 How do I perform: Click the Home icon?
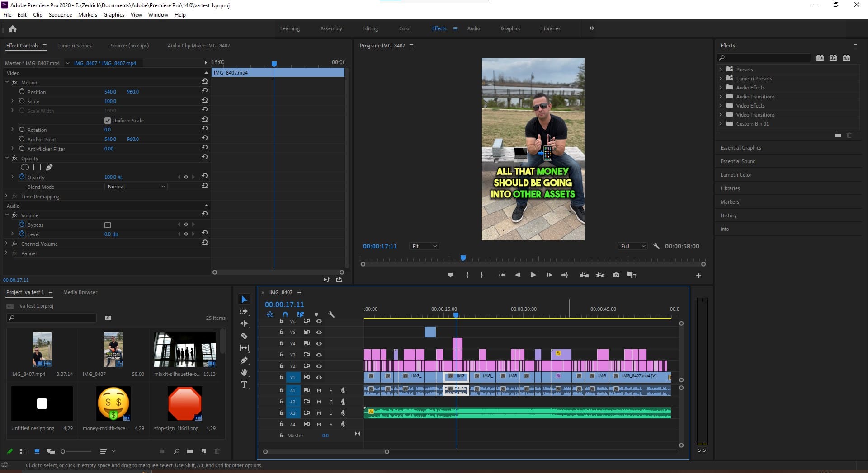pyautogui.click(x=13, y=29)
